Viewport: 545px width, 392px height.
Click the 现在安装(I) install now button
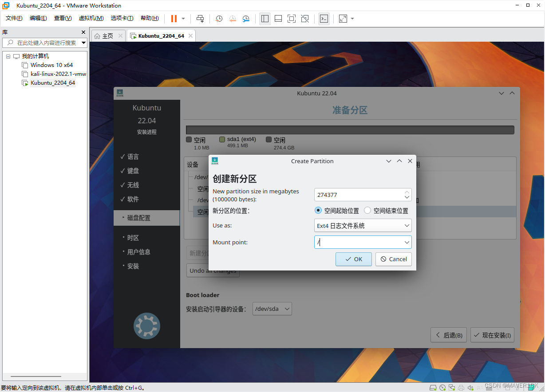pyautogui.click(x=492, y=335)
